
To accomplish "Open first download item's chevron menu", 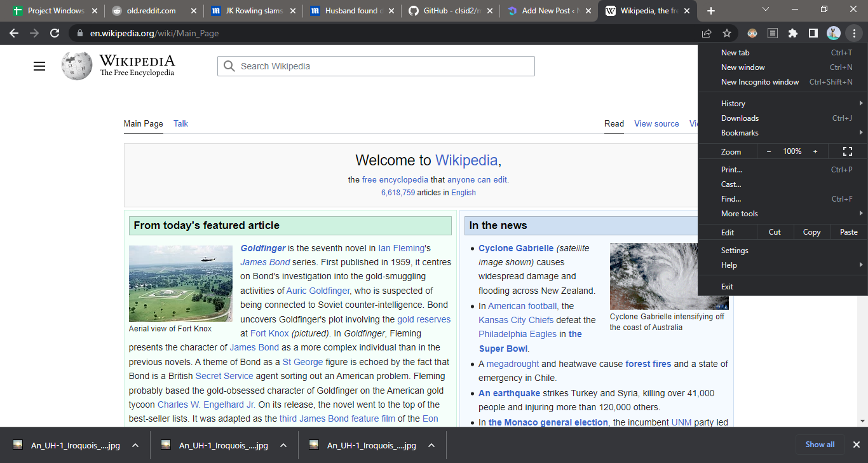I will tap(135, 445).
